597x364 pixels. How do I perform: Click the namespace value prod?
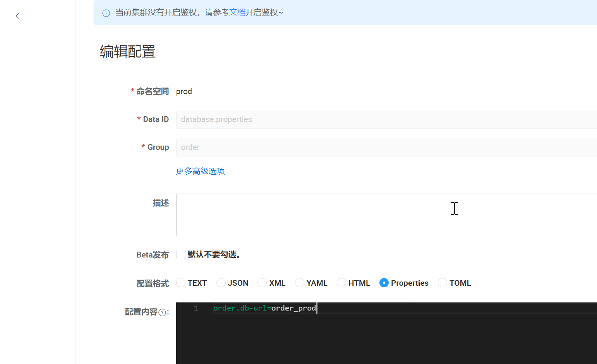(184, 91)
